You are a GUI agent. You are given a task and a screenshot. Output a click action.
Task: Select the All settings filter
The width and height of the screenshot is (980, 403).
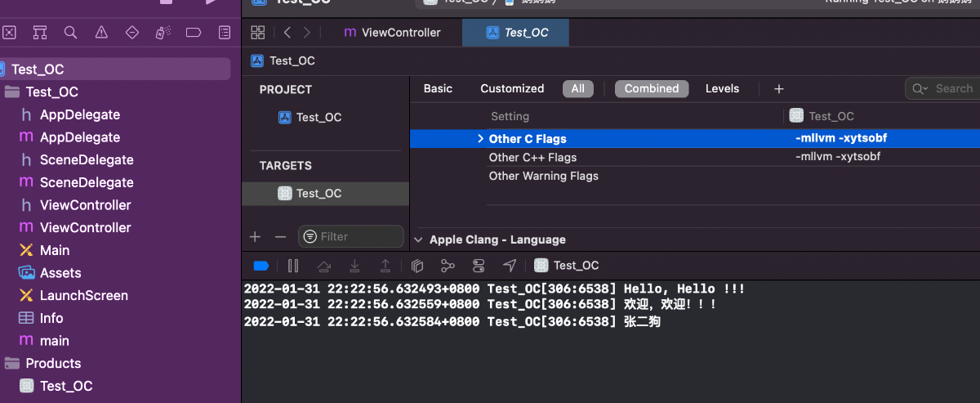click(x=577, y=88)
